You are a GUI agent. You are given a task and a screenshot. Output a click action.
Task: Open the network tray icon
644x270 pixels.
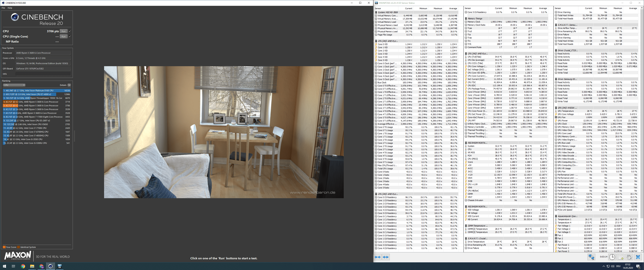[x=608, y=266]
